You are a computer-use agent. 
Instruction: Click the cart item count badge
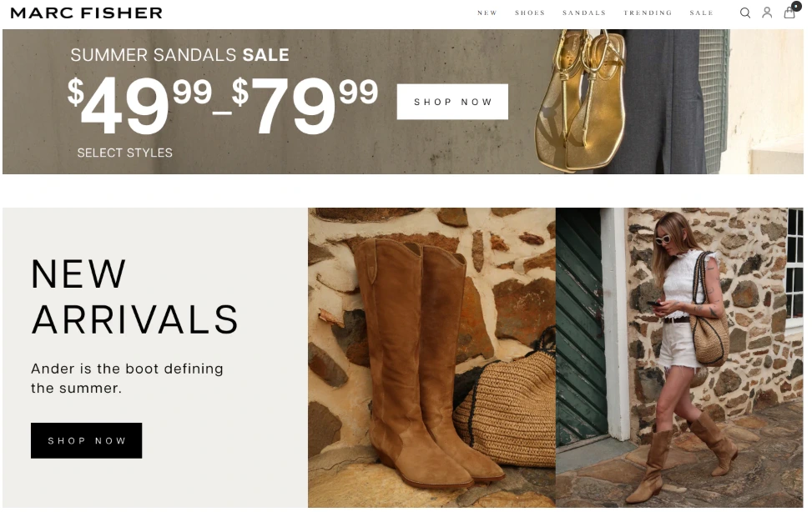(x=796, y=6)
